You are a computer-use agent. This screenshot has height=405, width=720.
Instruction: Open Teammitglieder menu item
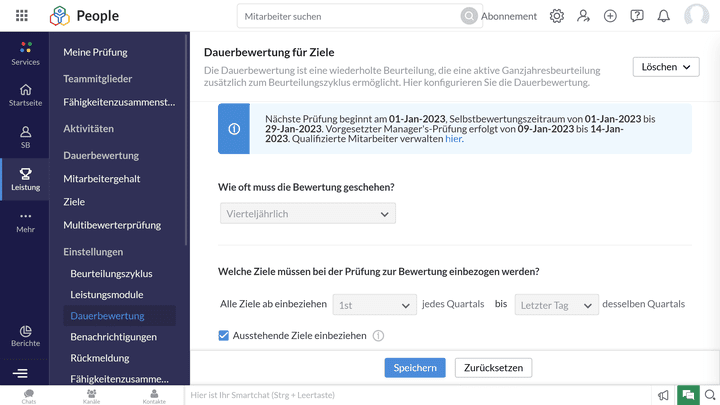pos(98,79)
